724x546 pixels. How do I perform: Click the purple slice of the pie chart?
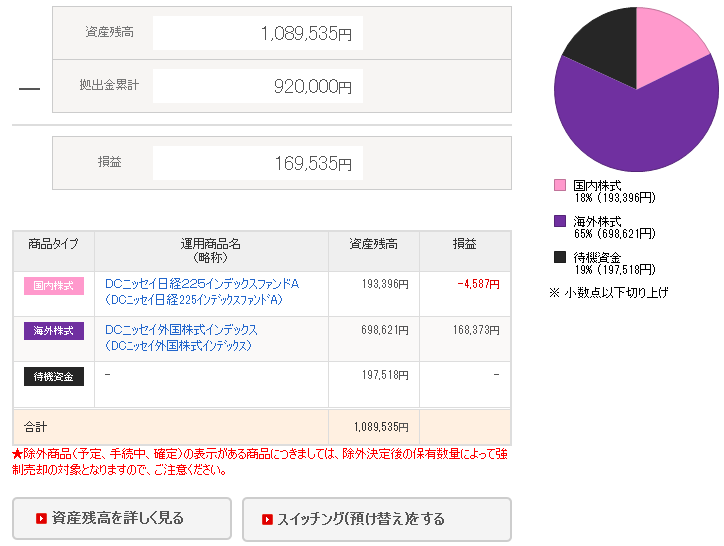click(637, 132)
